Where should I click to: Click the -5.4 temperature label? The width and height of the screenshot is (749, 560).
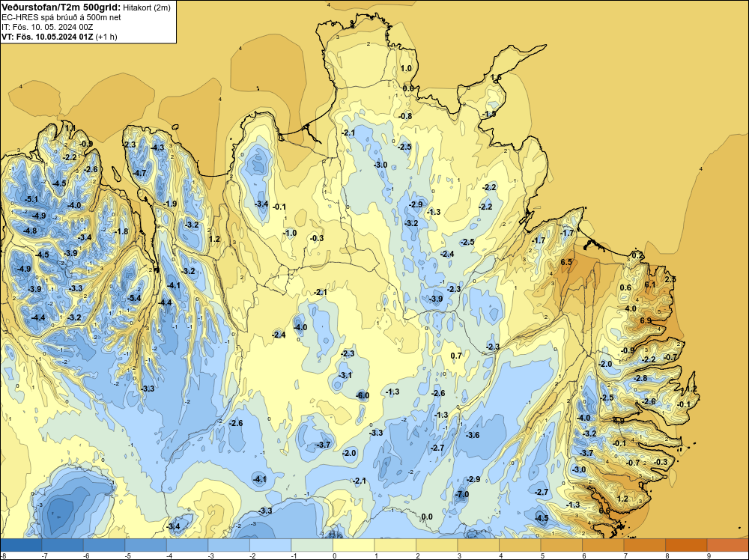(x=134, y=299)
